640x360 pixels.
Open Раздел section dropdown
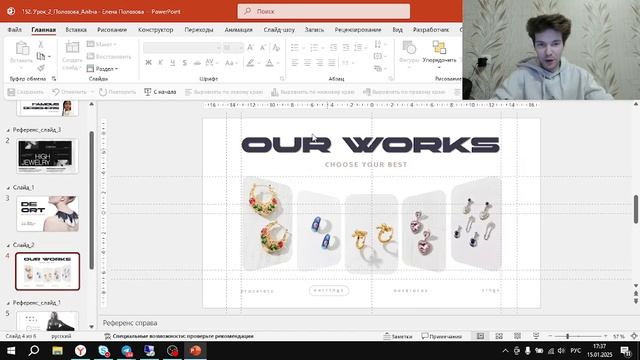(102, 69)
